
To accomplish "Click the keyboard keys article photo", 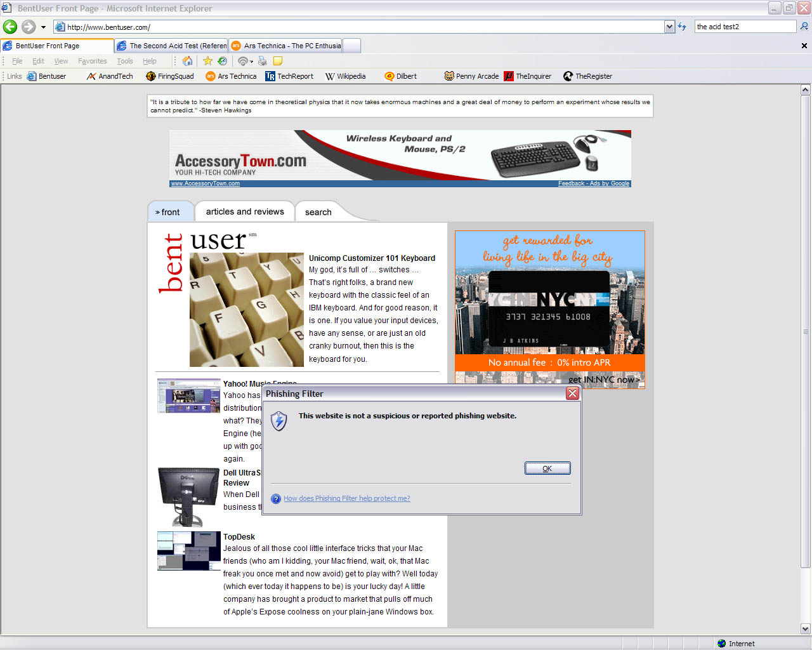I will 247,310.
